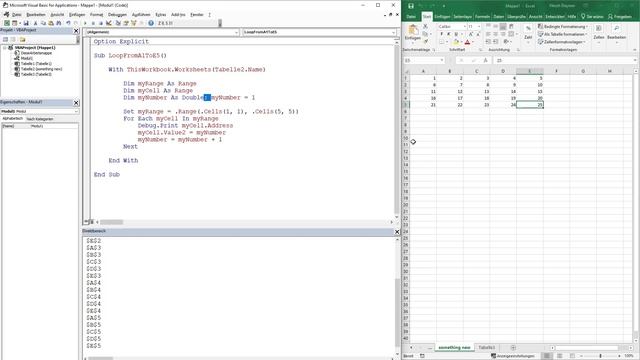Click the Cut icon in VBA toolbar

click(x=36, y=23)
